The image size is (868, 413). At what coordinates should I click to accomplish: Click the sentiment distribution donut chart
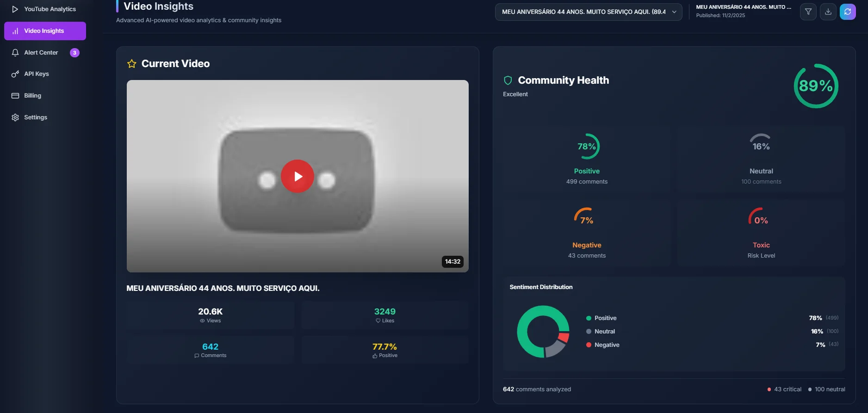coord(543,332)
